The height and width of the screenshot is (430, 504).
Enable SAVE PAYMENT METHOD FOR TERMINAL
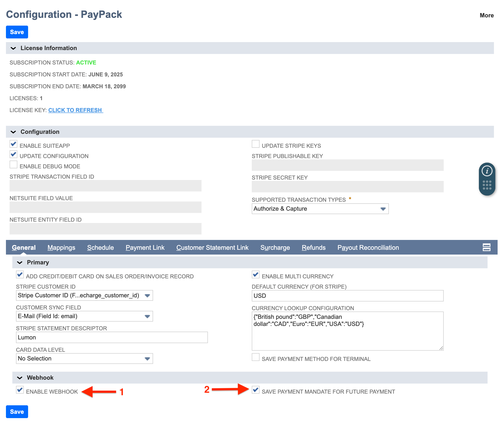[255, 357]
